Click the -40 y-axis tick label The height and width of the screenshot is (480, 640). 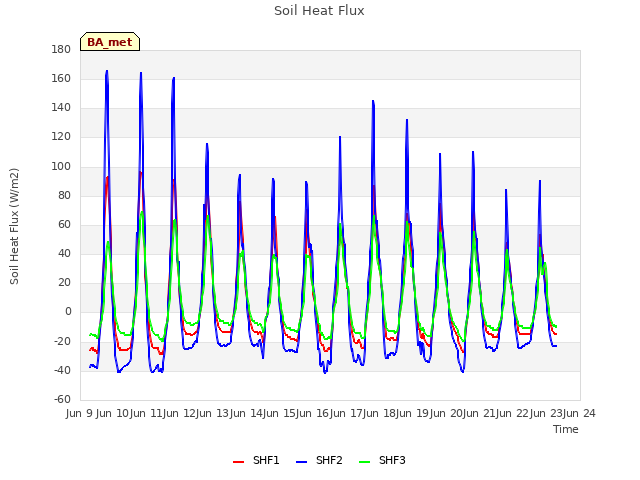[62, 371]
